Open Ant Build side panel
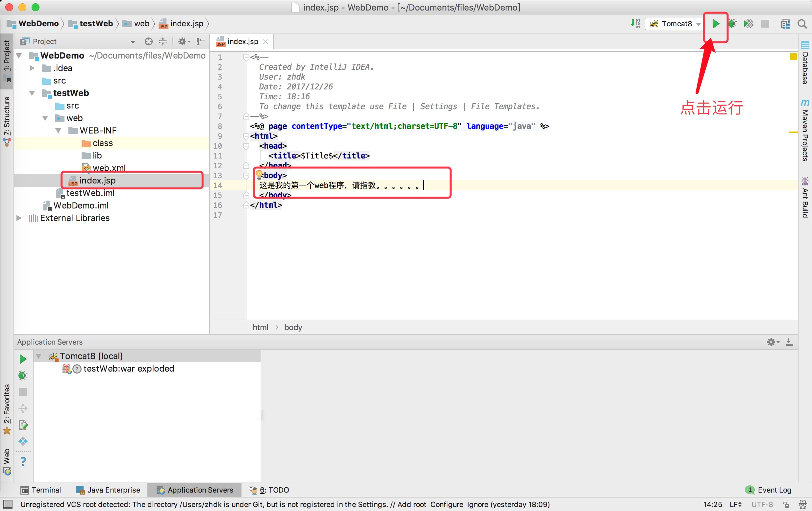 click(805, 197)
